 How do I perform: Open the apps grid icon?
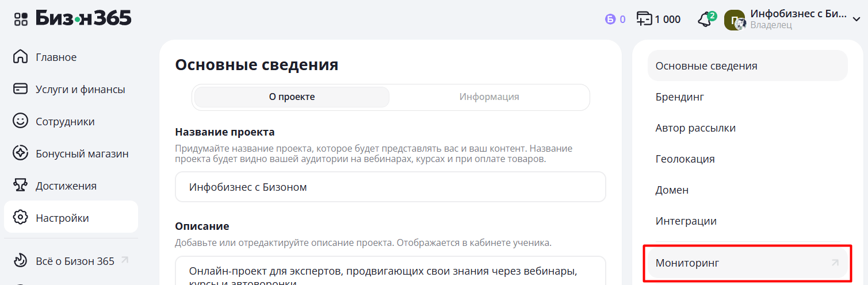21,19
